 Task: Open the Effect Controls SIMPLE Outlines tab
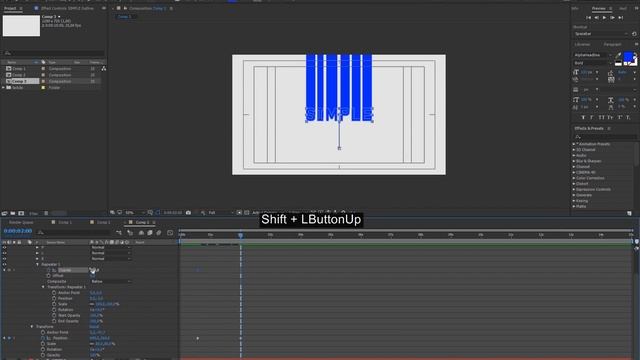tap(67, 8)
